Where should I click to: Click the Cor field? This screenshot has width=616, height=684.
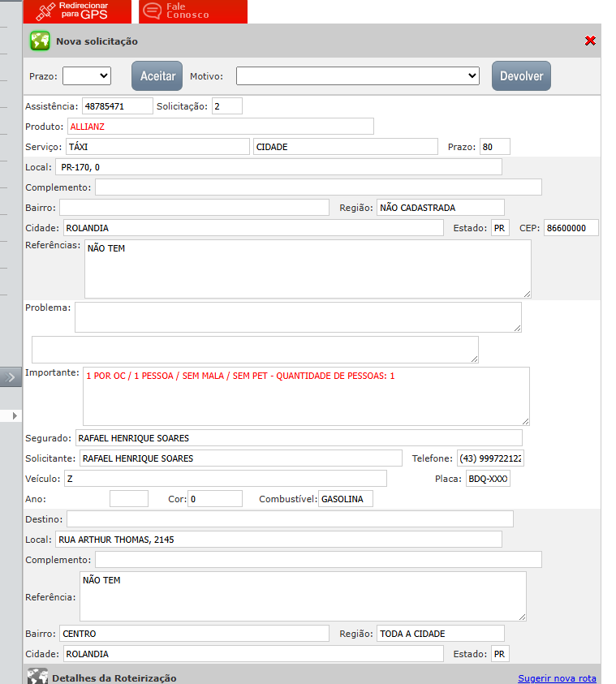pos(215,499)
